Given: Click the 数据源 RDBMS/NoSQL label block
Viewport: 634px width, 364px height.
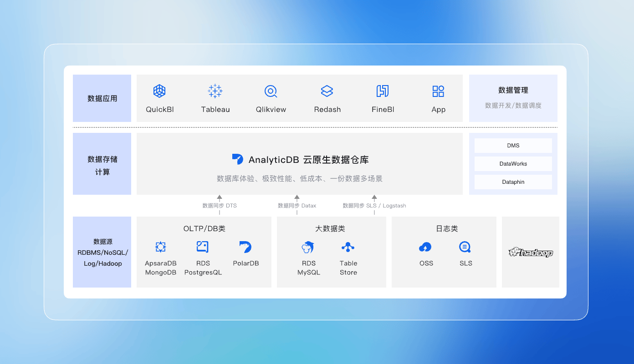Looking at the screenshot, I should point(102,252).
